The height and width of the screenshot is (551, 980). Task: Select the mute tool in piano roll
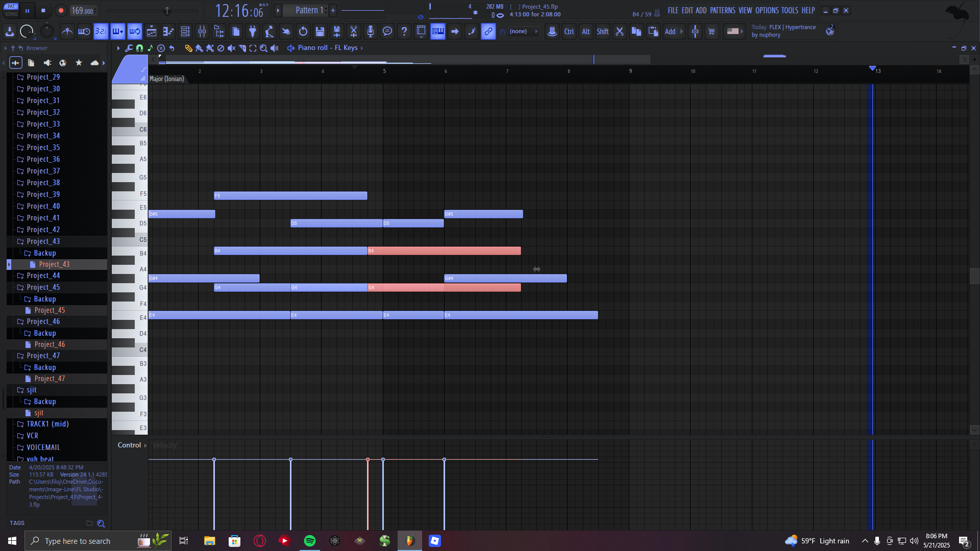tap(231, 48)
